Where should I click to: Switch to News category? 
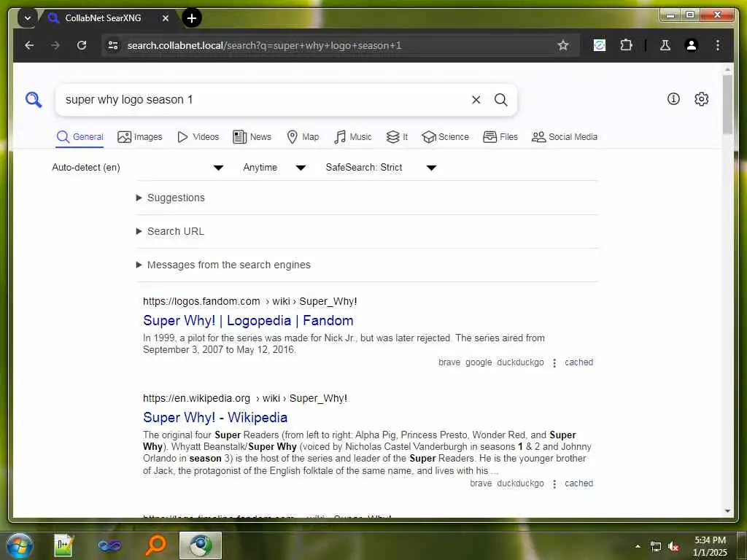pyautogui.click(x=252, y=137)
